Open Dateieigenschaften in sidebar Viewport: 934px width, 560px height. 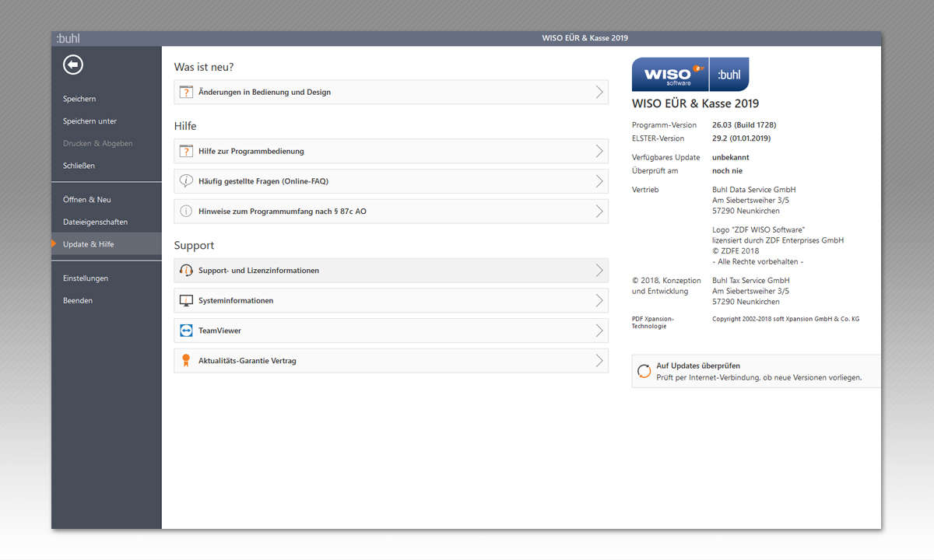(95, 222)
